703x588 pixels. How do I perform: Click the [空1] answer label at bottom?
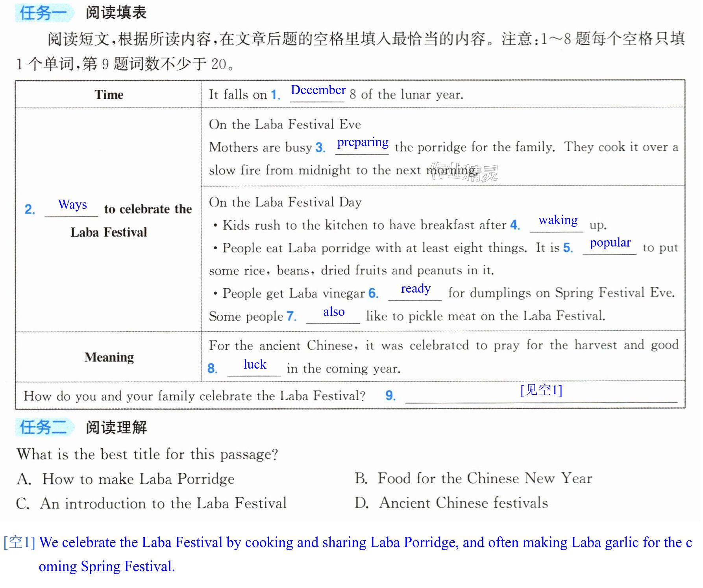19,542
